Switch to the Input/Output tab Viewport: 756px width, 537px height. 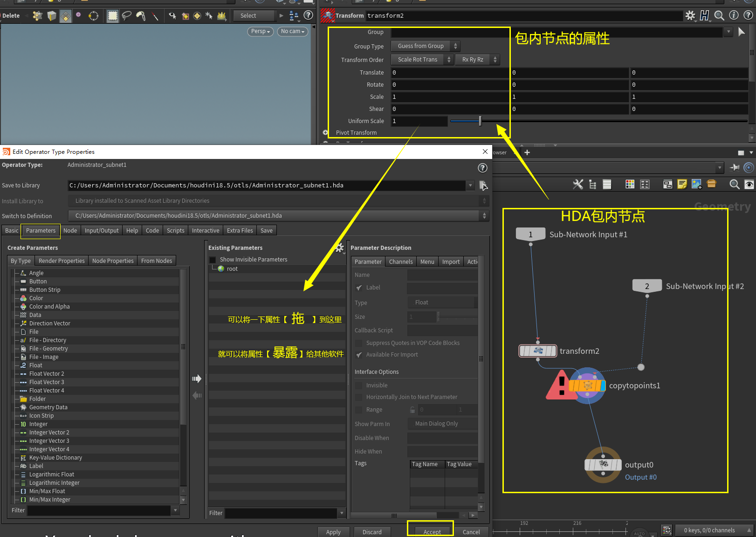pyautogui.click(x=102, y=230)
